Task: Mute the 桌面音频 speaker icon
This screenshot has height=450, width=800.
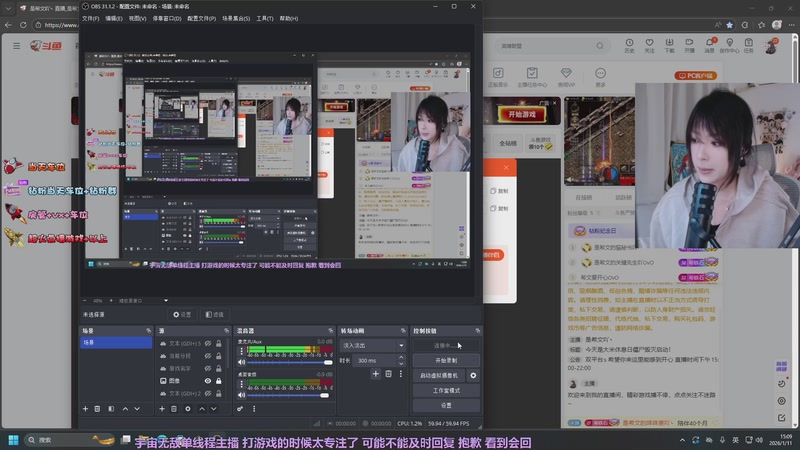Action: click(241, 395)
